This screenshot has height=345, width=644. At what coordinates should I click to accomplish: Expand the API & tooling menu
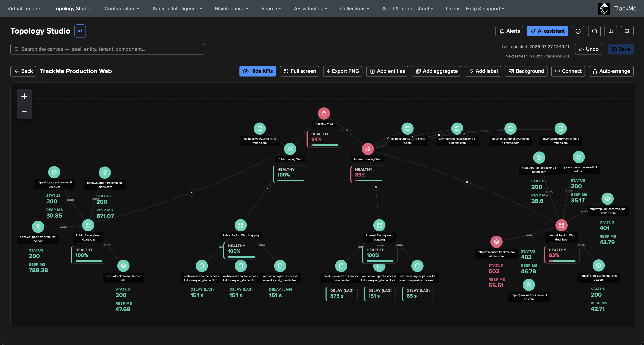click(310, 9)
